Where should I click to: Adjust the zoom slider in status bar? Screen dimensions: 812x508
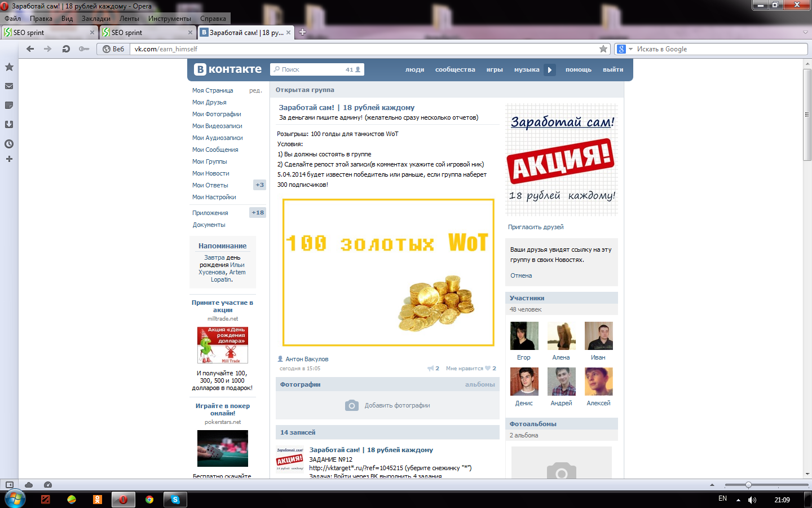tap(748, 485)
